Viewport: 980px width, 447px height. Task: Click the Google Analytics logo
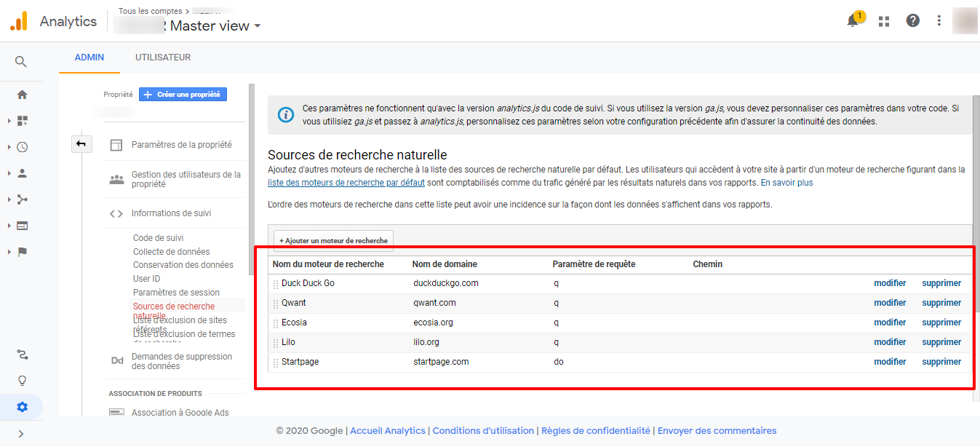tap(18, 21)
